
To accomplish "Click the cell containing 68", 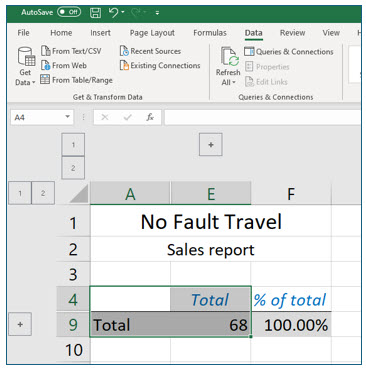I will 210,324.
